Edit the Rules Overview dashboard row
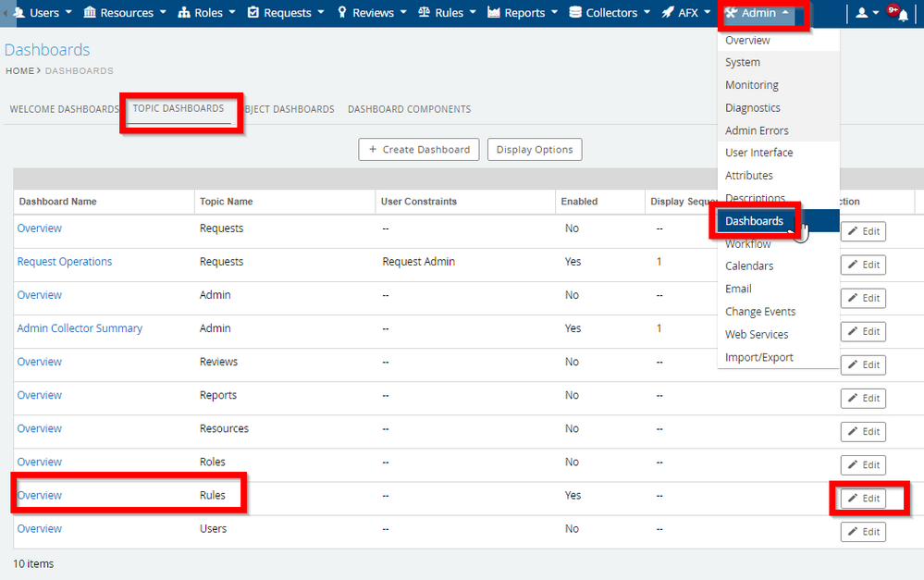Image resolution: width=924 pixels, height=580 pixels. (863, 499)
